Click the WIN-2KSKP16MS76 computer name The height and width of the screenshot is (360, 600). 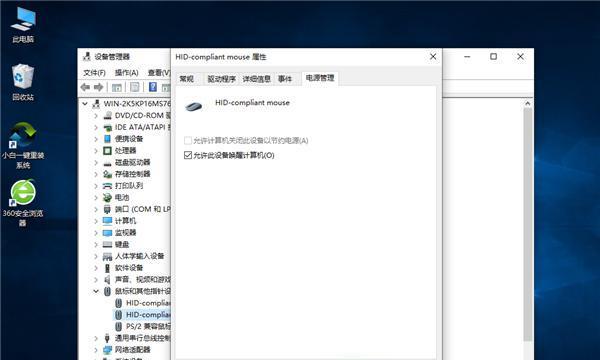pos(137,103)
